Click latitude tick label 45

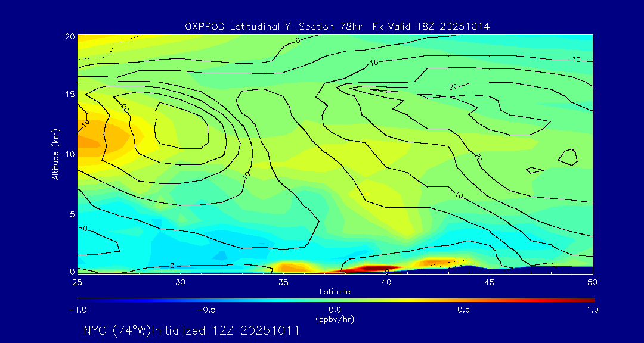(x=489, y=282)
